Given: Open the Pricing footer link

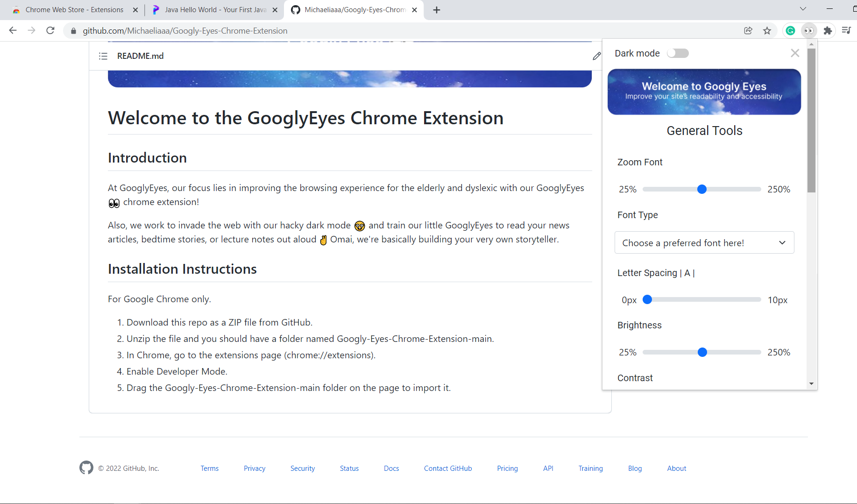Looking at the screenshot, I should 507,469.
